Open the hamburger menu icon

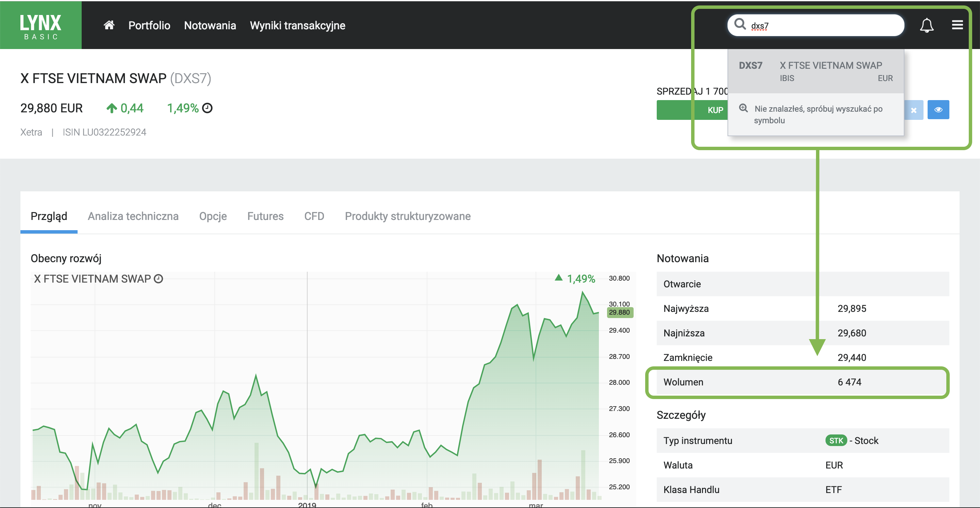coord(957,25)
